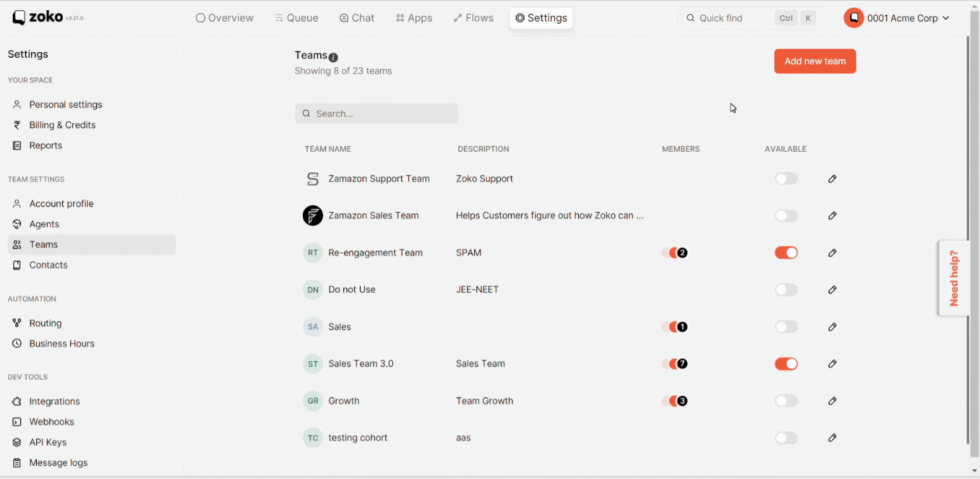Click the Re-engagement Team name text

click(375, 253)
